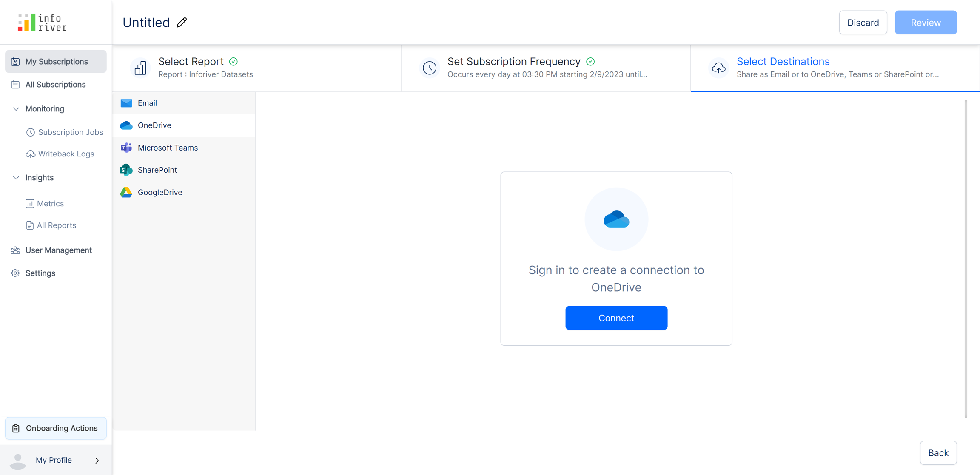
Task: Open Metrics chart icon item
Action: (30, 204)
